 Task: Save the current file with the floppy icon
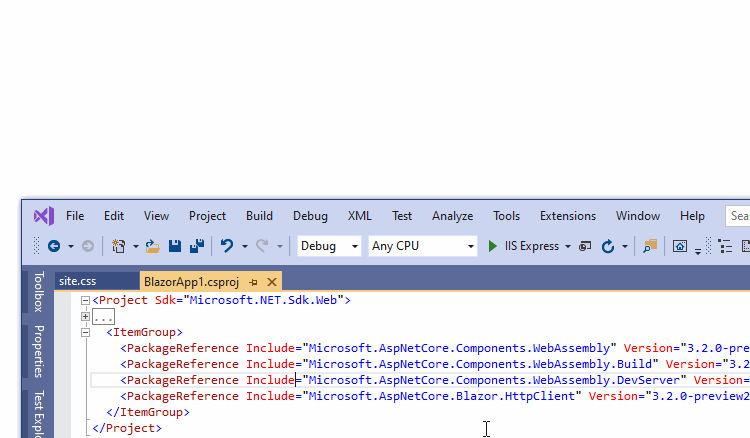tap(175, 246)
